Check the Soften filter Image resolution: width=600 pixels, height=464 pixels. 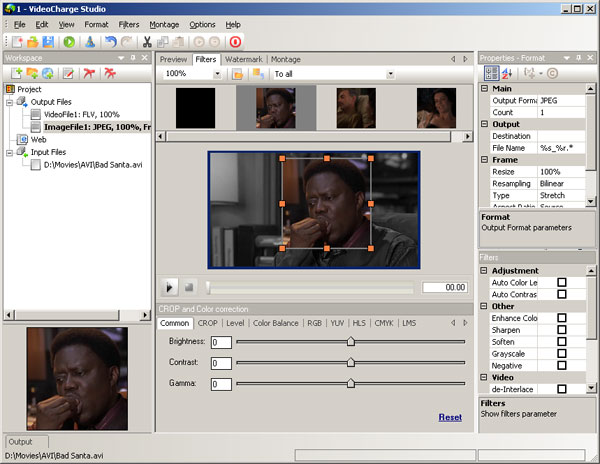pos(562,342)
